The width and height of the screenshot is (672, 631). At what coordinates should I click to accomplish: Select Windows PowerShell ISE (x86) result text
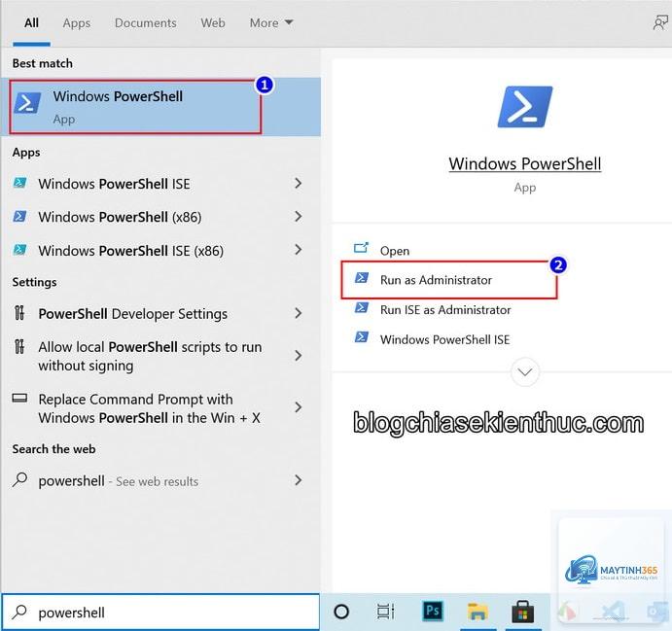(x=130, y=250)
